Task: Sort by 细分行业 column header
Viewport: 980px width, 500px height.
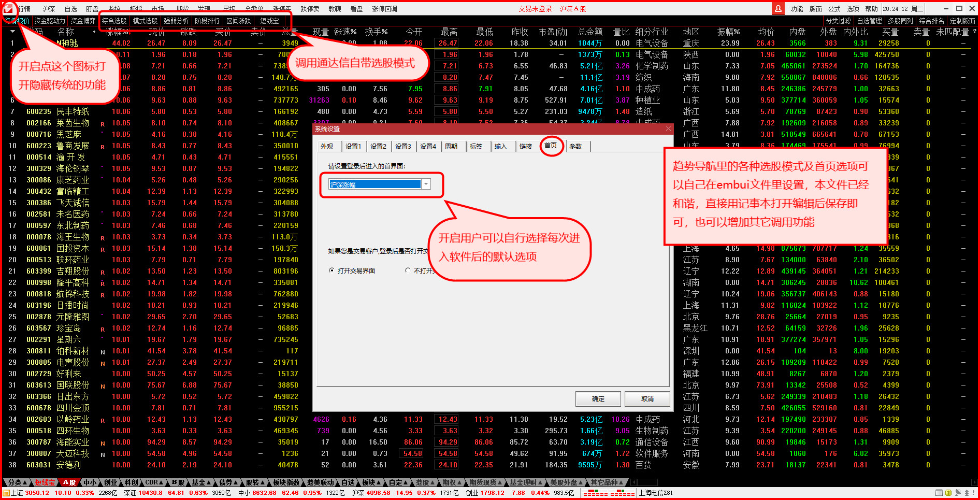Action: click(652, 32)
